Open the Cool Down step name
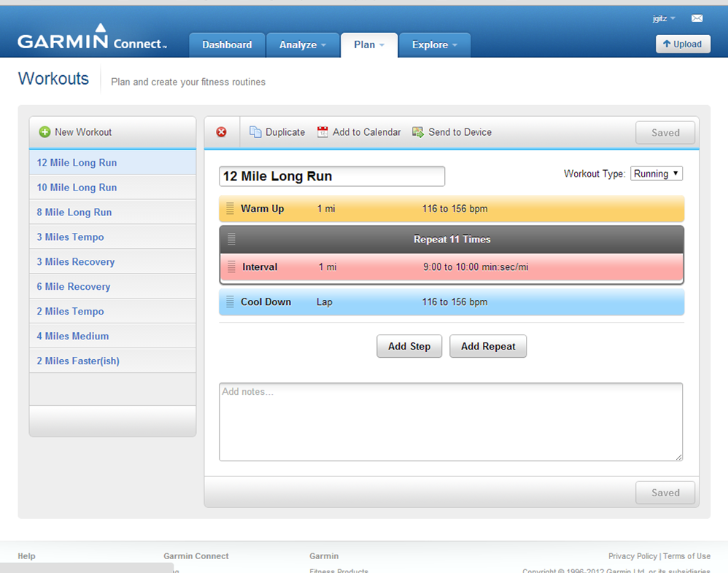 pyautogui.click(x=266, y=301)
